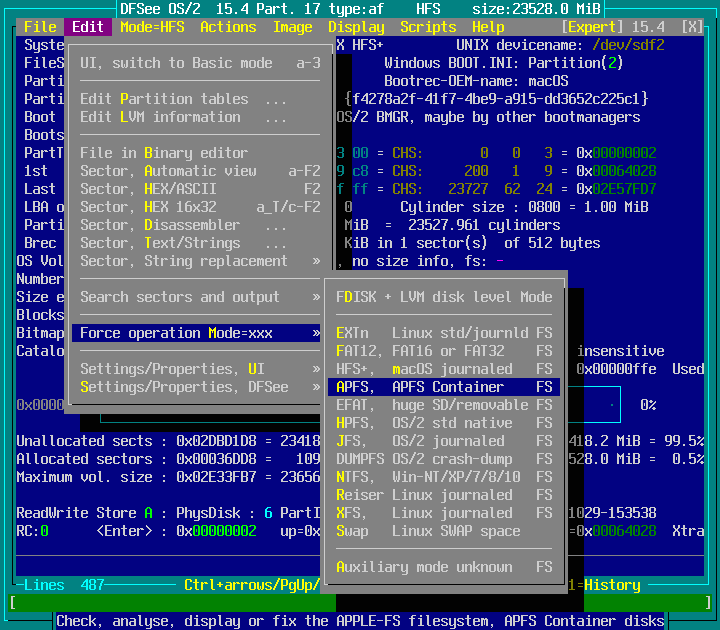The width and height of the screenshot is (720, 630).
Task: Click the Ctrl+arrows/PgUp hint text
Action: coord(252,585)
